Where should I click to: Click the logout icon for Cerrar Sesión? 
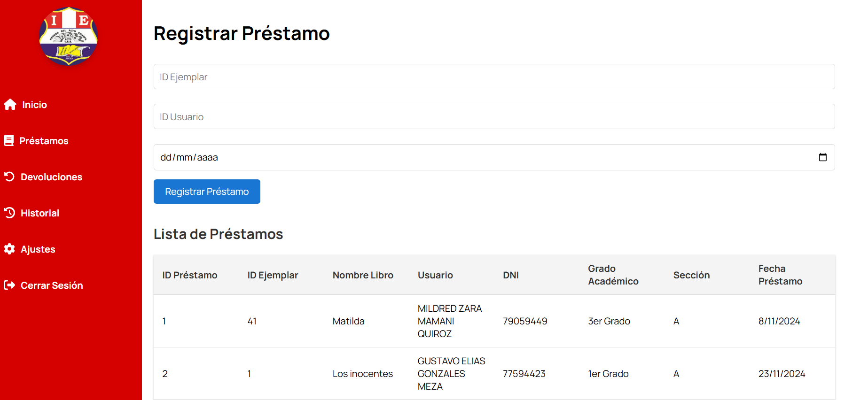point(9,285)
